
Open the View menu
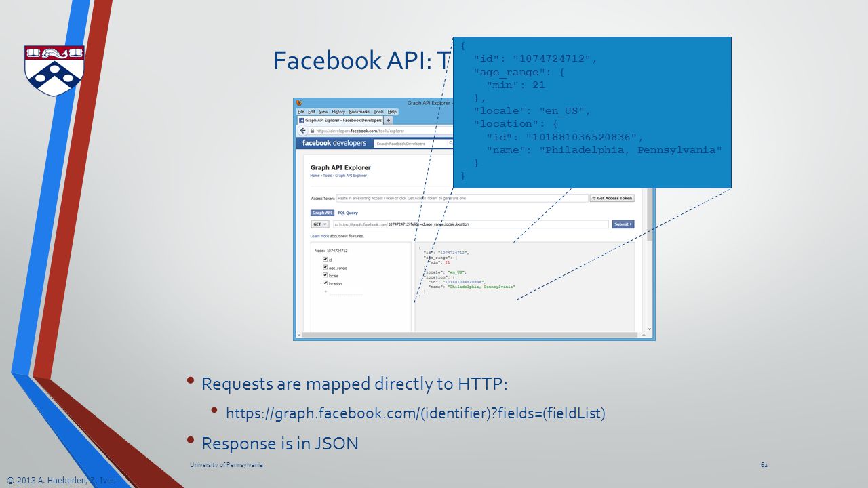tap(323, 112)
